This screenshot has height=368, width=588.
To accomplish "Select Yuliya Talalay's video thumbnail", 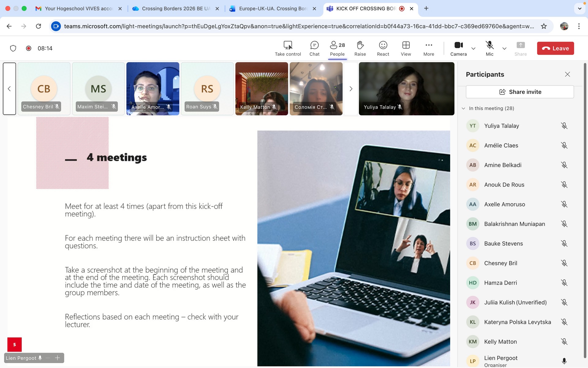I will 406,89.
